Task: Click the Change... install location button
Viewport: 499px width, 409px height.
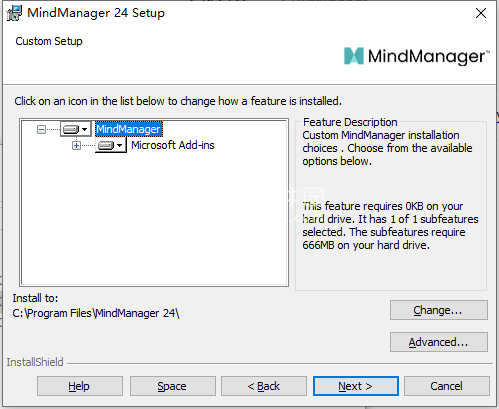Action: (x=439, y=310)
